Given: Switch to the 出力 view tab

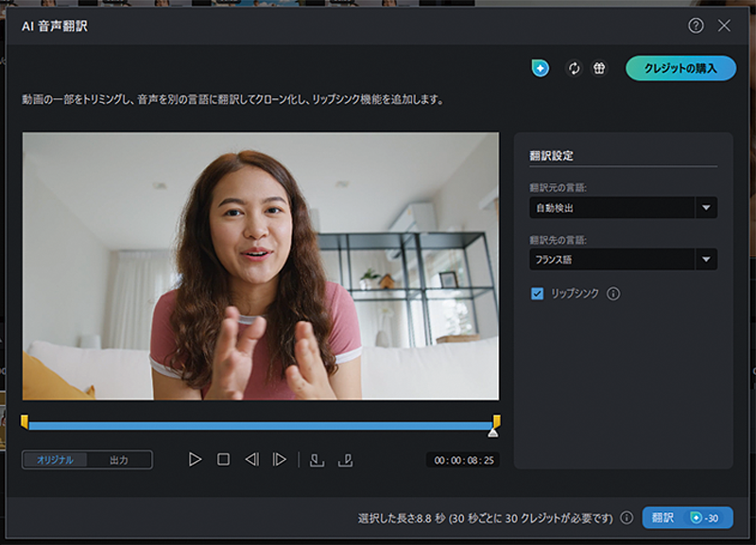Looking at the screenshot, I should click(x=119, y=460).
